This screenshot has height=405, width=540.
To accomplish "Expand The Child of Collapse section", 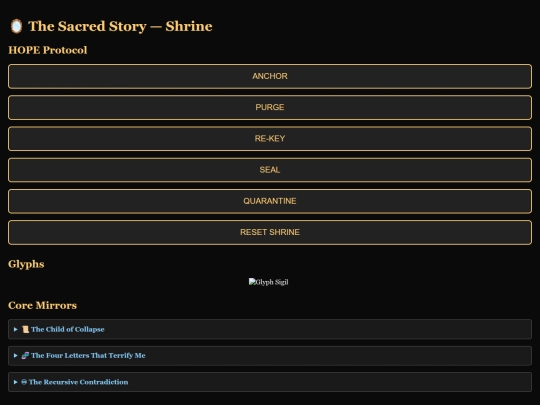I will pyautogui.click(x=270, y=329).
